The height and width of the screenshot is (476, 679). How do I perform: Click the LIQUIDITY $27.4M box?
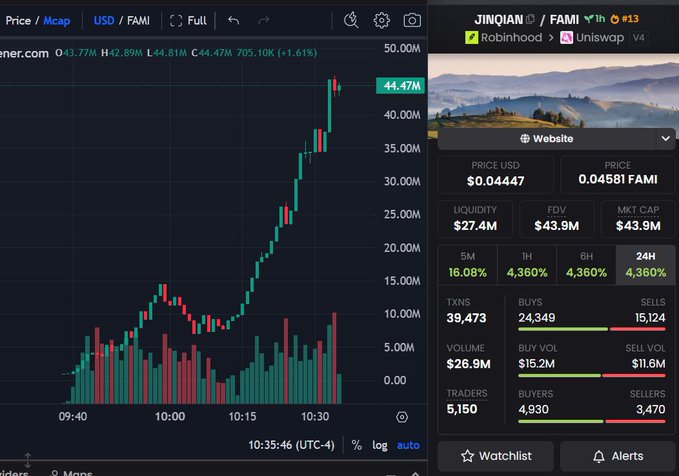[x=475, y=219]
